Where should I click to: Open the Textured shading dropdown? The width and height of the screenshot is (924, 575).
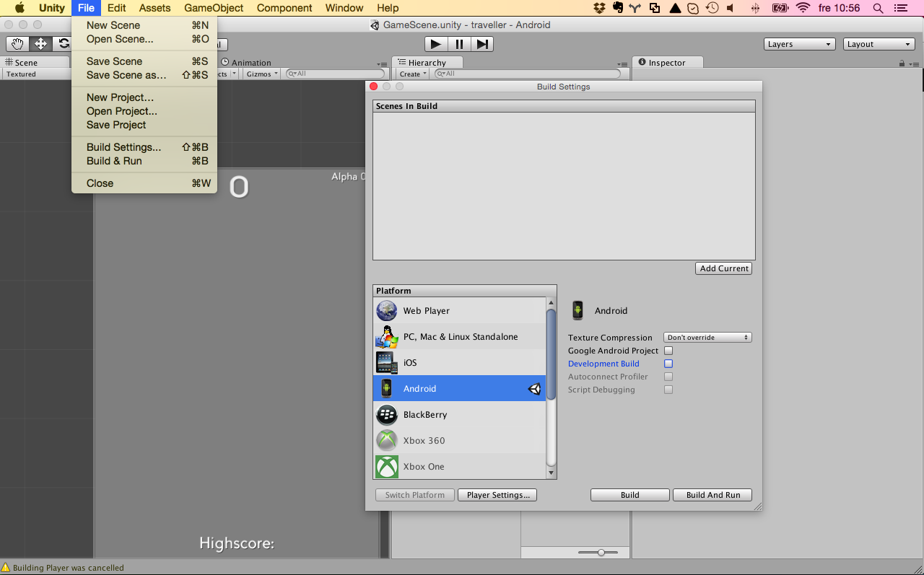coord(35,74)
